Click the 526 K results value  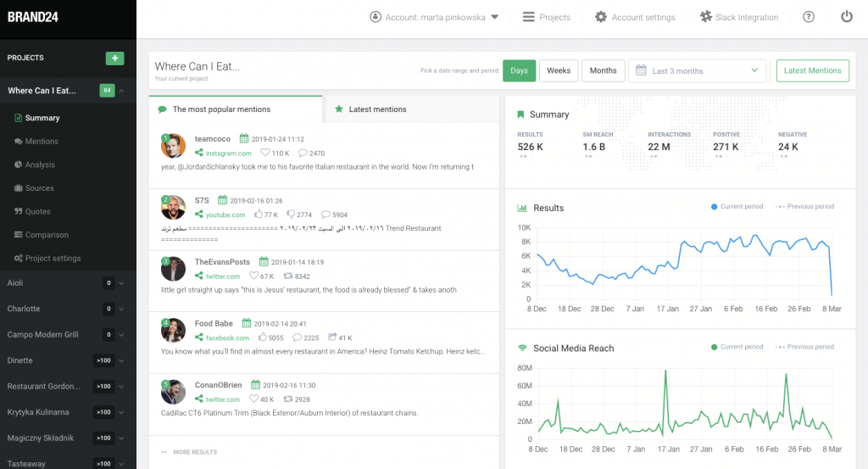click(531, 147)
